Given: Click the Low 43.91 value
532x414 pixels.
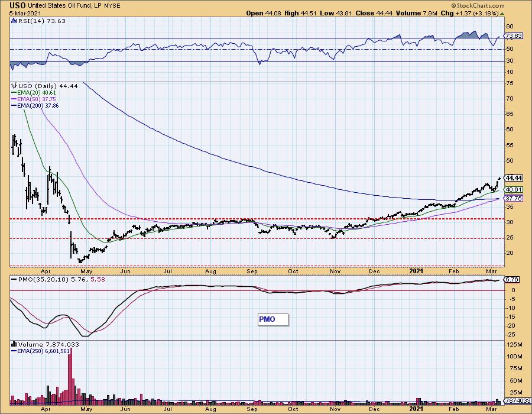Looking at the screenshot, I should pyautogui.click(x=335, y=13).
